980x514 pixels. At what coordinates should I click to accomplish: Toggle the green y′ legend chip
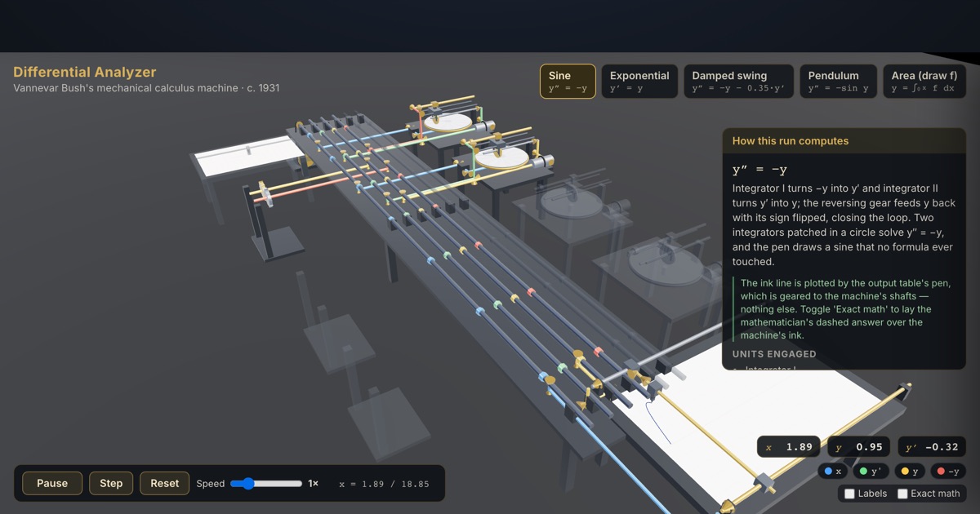(871, 471)
